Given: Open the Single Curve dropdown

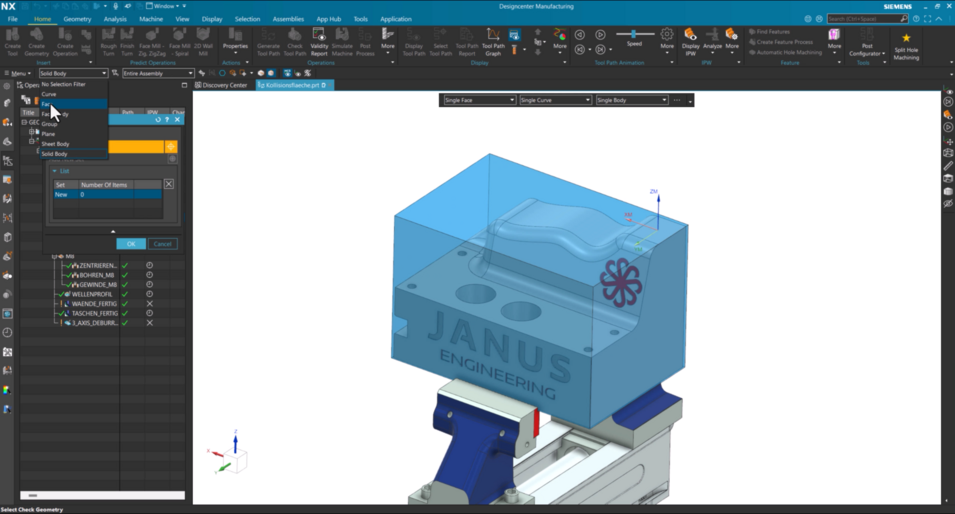Looking at the screenshot, I should [555, 100].
